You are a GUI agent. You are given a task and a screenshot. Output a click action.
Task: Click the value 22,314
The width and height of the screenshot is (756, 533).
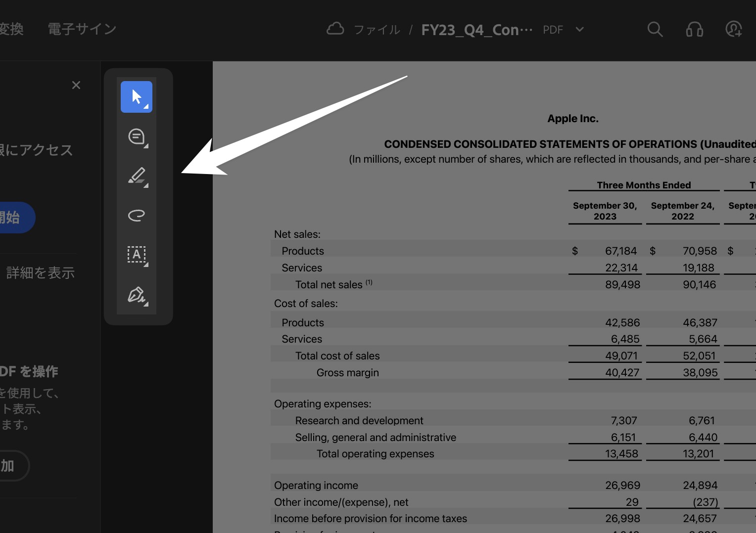pyautogui.click(x=621, y=268)
